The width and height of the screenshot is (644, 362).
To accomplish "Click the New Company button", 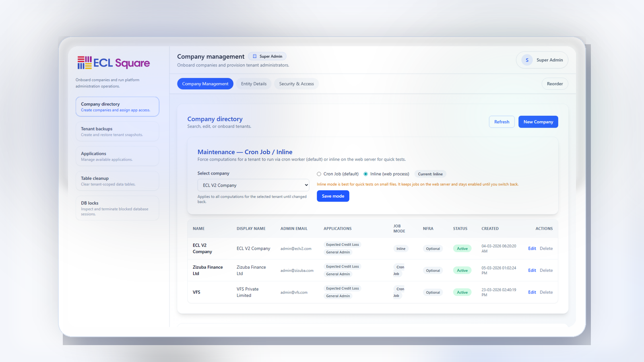I will 538,122.
